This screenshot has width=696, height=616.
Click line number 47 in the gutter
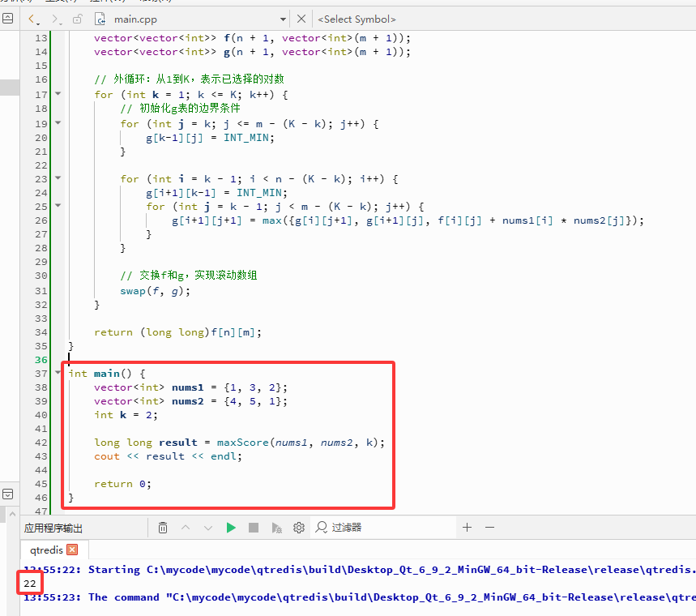pos(41,511)
